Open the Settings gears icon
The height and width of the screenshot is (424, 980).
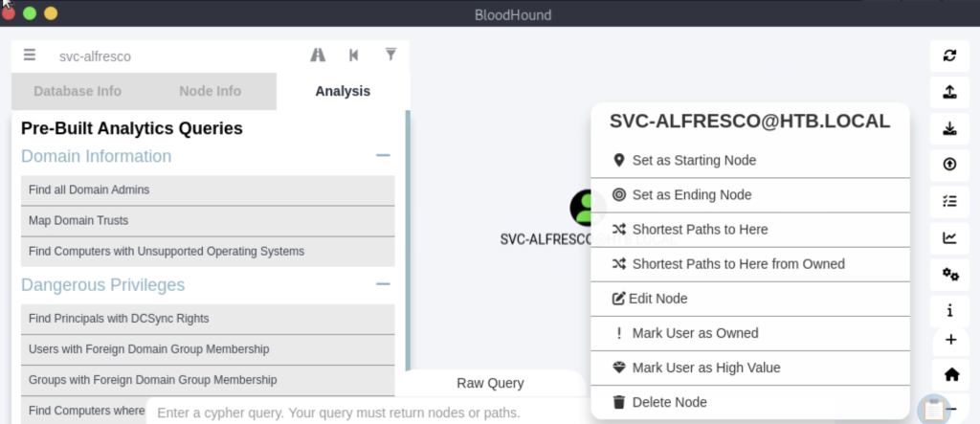pos(949,275)
